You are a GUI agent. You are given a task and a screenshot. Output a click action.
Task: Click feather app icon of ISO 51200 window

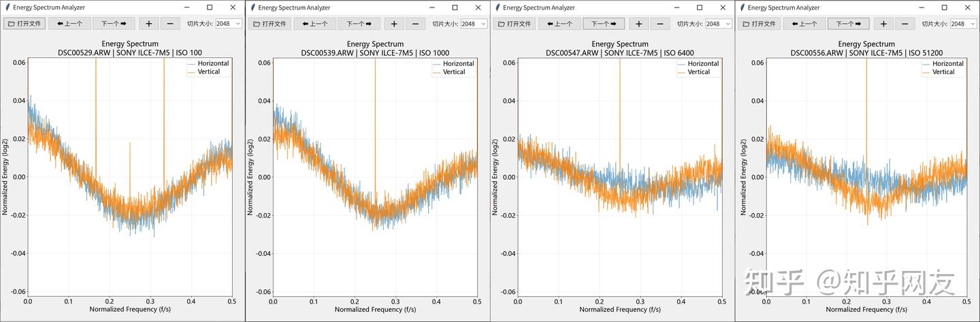point(742,7)
